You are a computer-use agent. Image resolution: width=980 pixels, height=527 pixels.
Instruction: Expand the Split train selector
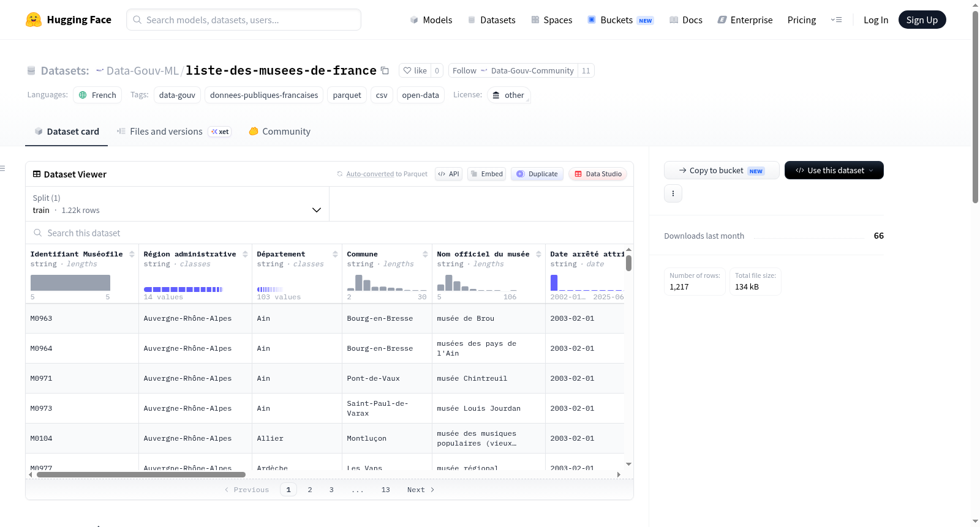point(177,204)
